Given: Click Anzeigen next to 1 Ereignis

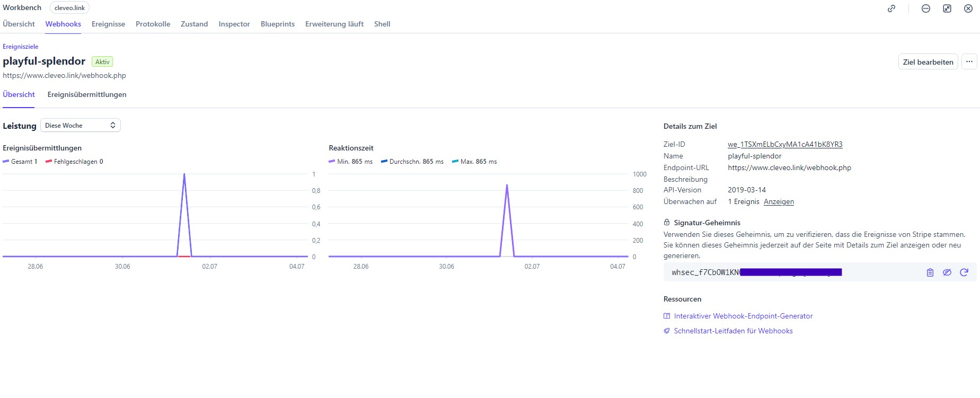Looking at the screenshot, I should pos(779,201).
